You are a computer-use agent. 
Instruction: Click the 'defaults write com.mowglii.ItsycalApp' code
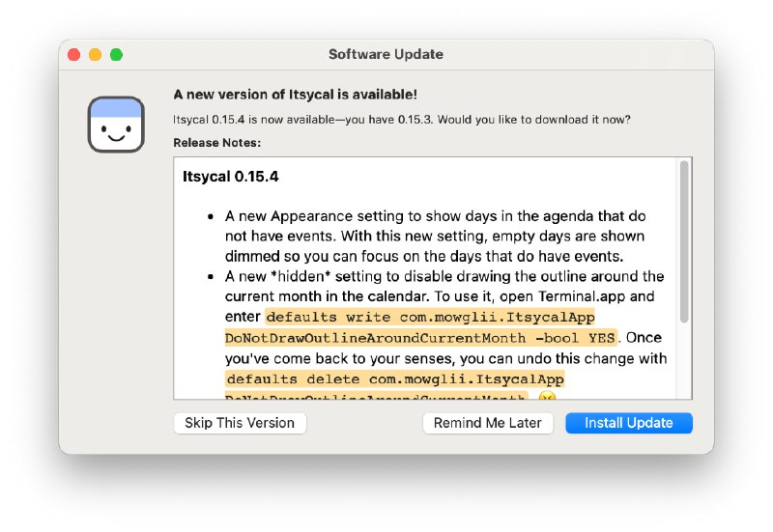[x=430, y=317]
